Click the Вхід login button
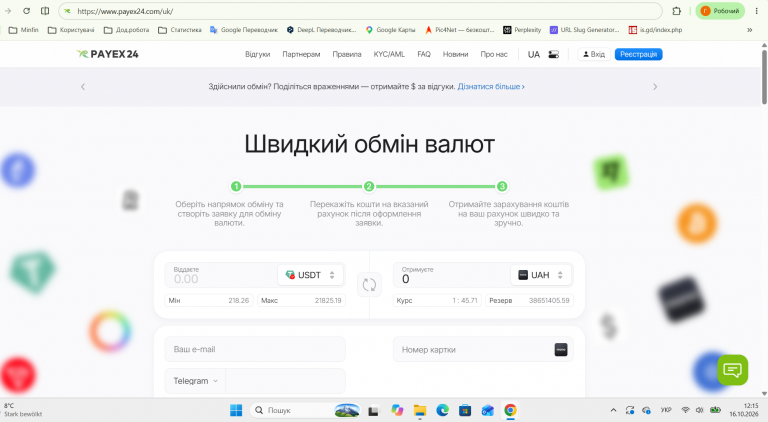Image resolution: width=768 pixels, height=422 pixels. coord(594,54)
